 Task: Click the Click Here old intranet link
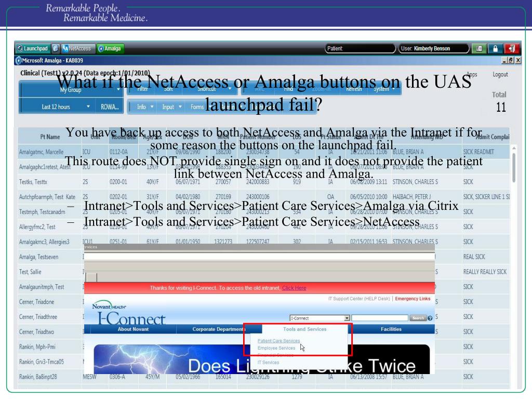click(x=294, y=288)
